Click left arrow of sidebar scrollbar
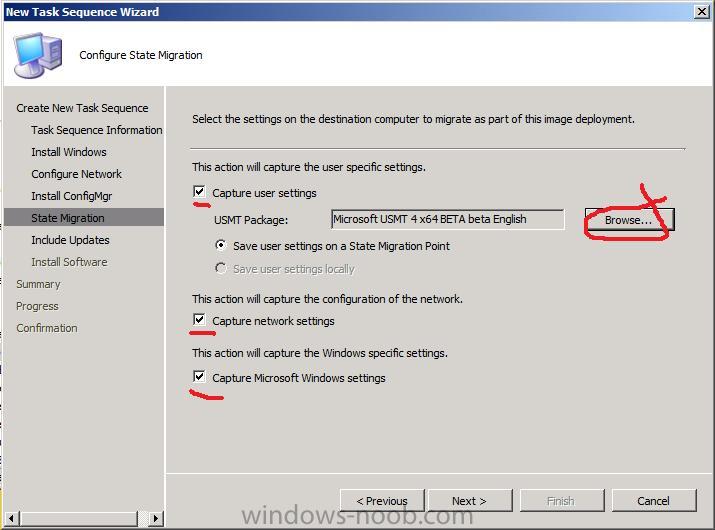This screenshot has height=530, width=715. point(11,518)
